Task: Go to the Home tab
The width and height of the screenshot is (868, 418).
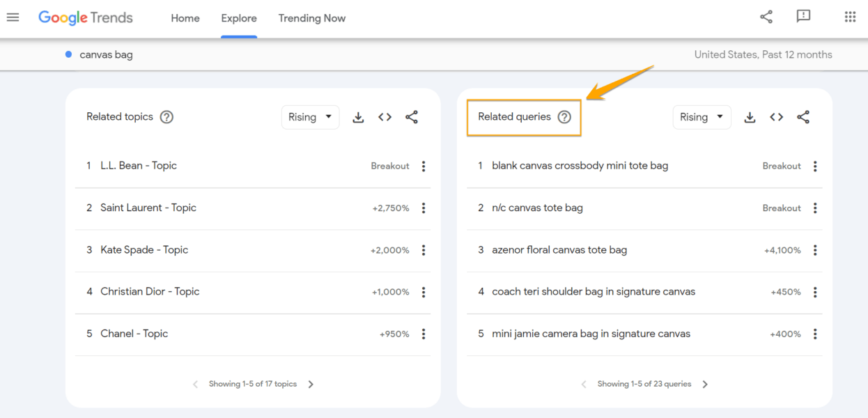Action: click(185, 18)
